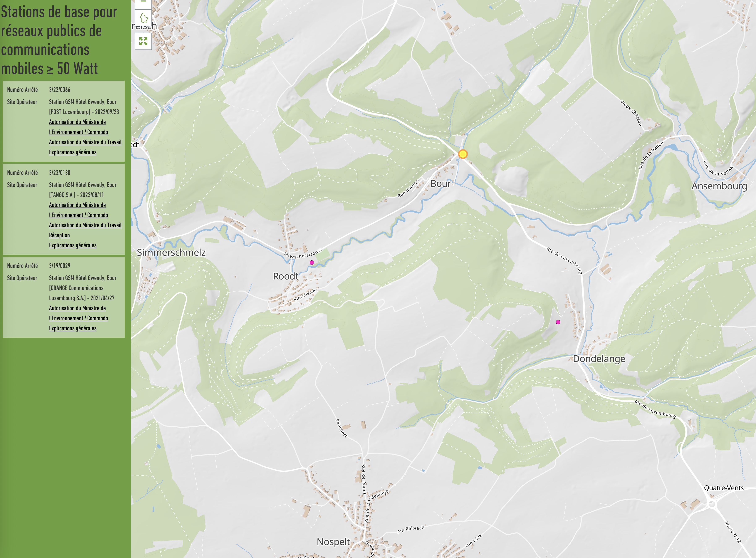Click the magenta station marker near Dondelange
This screenshot has width=756, height=558.
[x=558, y=322]
